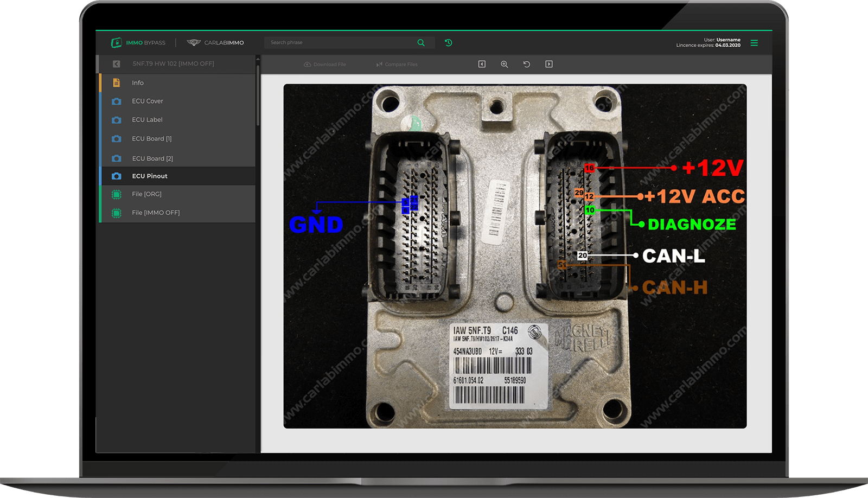
Task: Click the ECU Board [1] camera icon
Action: click(116, 139)
